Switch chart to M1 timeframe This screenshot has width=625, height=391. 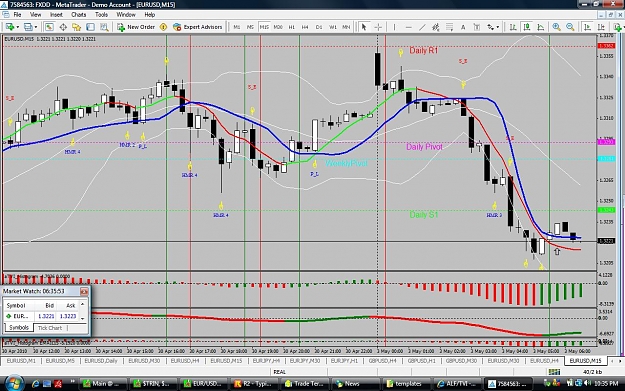(237, 27)
